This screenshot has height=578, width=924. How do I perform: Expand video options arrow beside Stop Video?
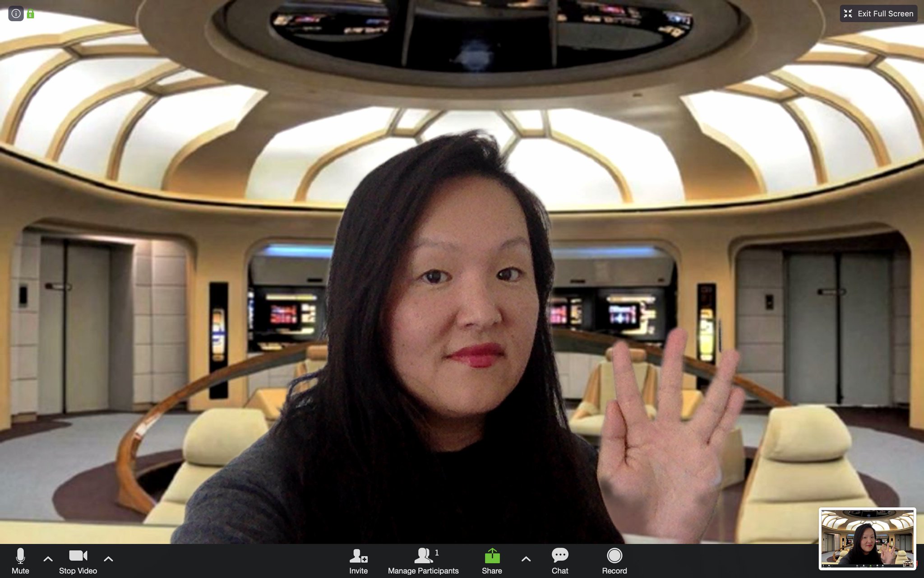(x=108, y=559)
